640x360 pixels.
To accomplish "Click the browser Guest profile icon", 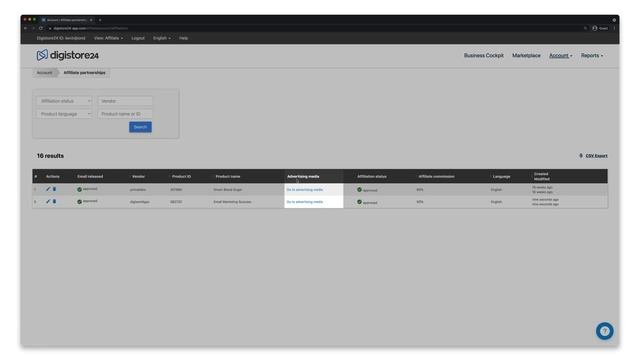I will (x=595, y=28).
